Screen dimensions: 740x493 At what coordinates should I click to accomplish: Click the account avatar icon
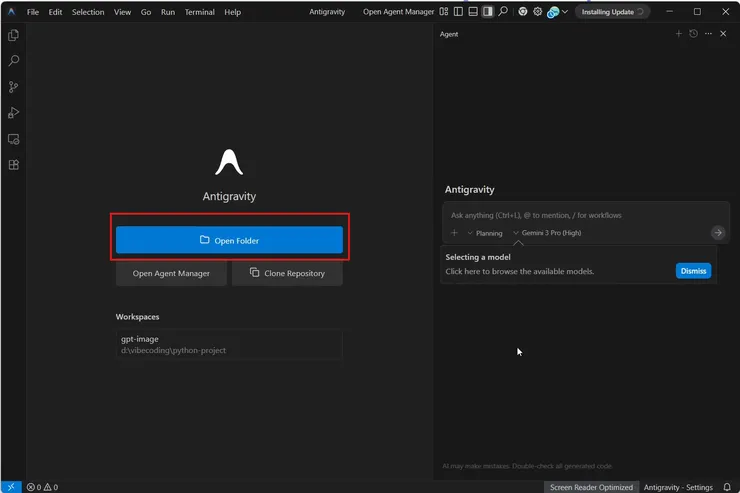tap(553, 12)
